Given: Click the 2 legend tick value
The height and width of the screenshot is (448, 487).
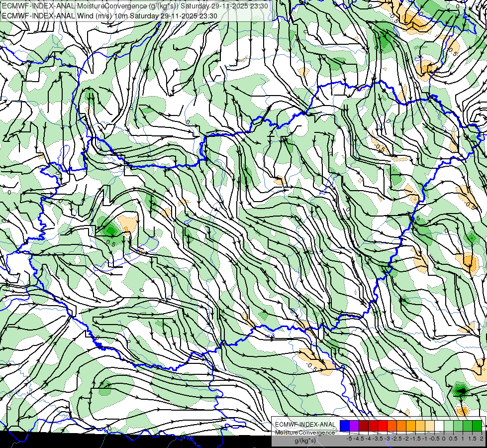Looking at the screenshot, I should coord(482,439).
